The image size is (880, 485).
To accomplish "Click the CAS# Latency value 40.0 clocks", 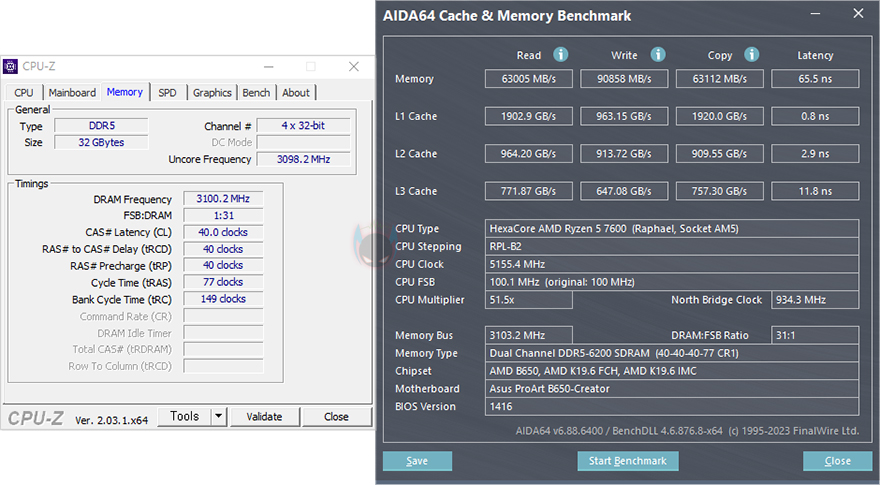I will [223, 232].
